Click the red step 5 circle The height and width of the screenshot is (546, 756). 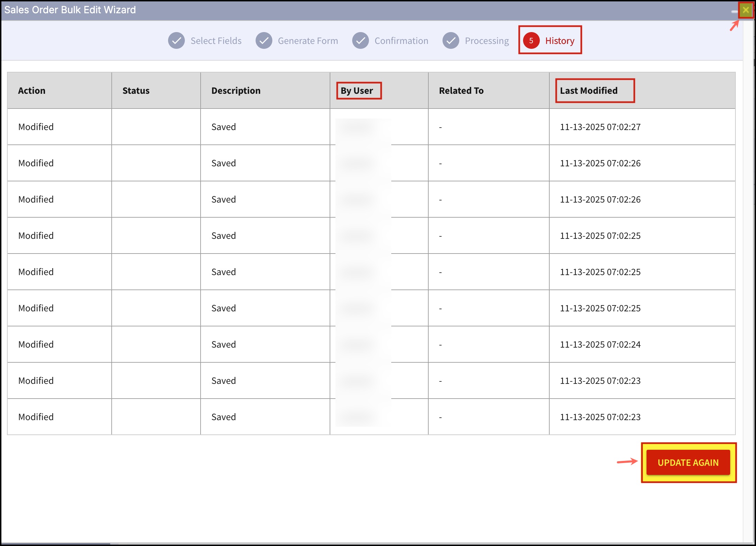tap(531, 41)
